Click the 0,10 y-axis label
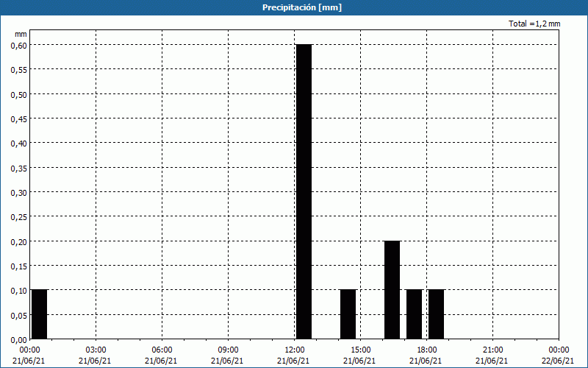The image size is (588, 368). point(19,290)
